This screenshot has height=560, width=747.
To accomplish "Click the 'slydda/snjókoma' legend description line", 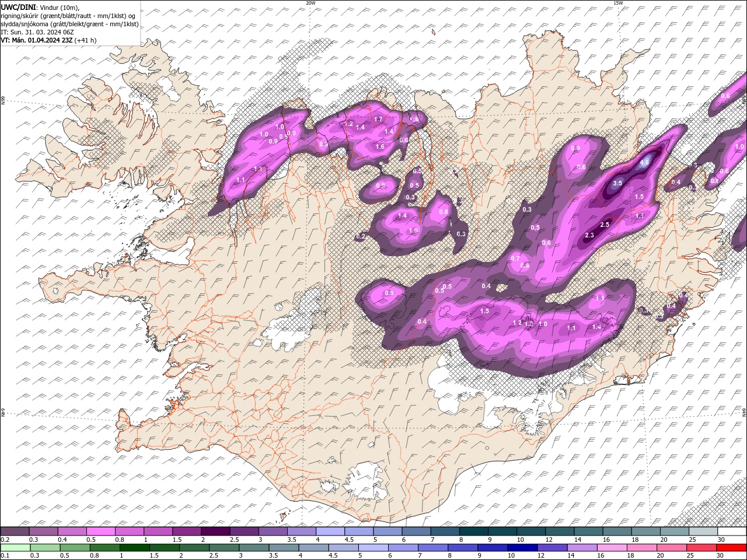I will pyautogui.click(x=70, y=24).
